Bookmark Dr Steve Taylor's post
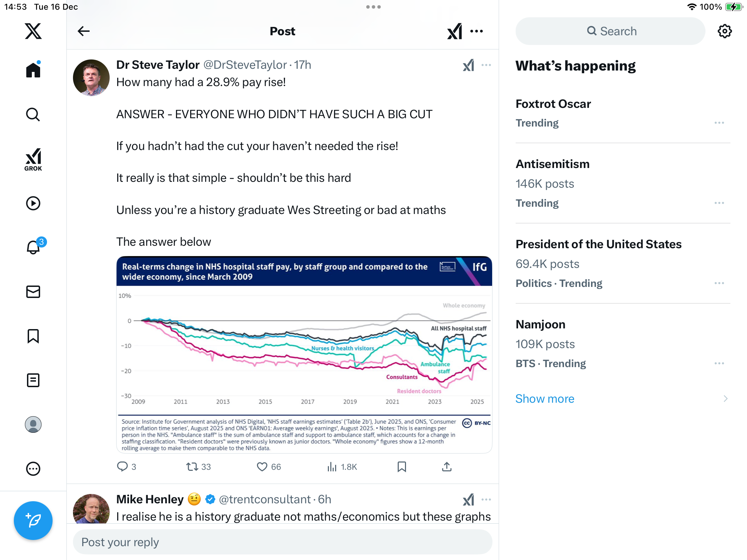Image resolution: width=747 pixels, height=560 pixels. tap(402, 467)
